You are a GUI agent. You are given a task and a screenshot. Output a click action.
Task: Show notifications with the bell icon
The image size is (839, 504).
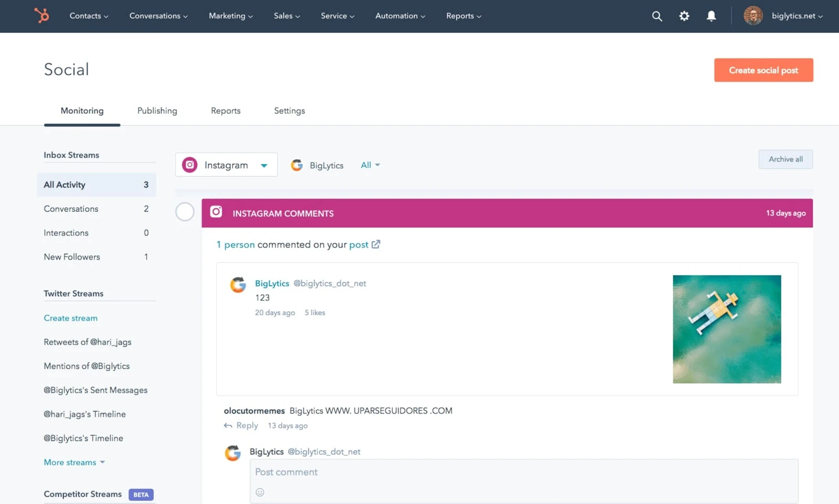click(x=711, y=16)
